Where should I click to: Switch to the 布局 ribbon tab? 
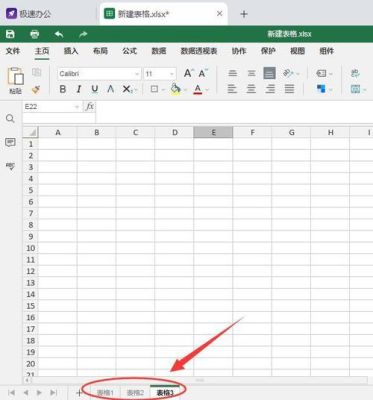[100, 51]
